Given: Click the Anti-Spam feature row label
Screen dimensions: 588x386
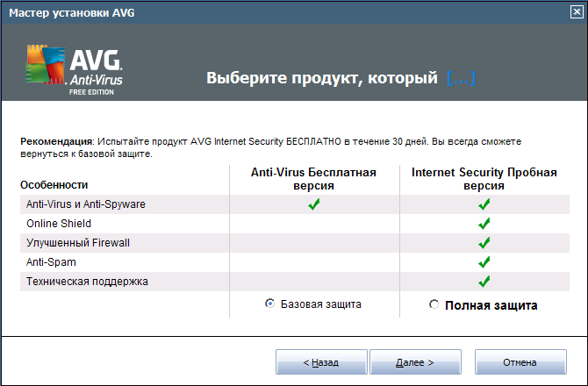Looking at the screenshot, I should click(x=49, y=262).
